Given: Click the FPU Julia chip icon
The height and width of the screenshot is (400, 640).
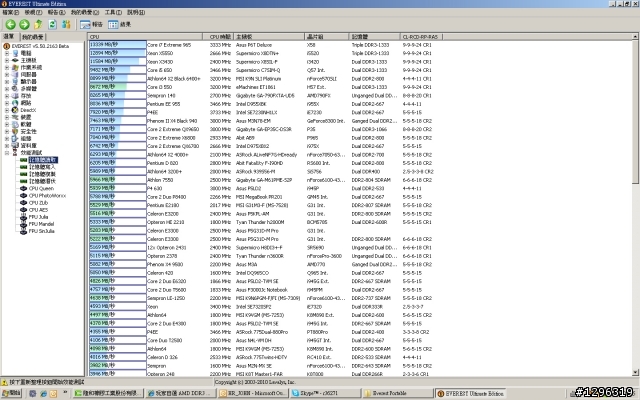Looking at the screenshot, I should [x=23, y=217].
